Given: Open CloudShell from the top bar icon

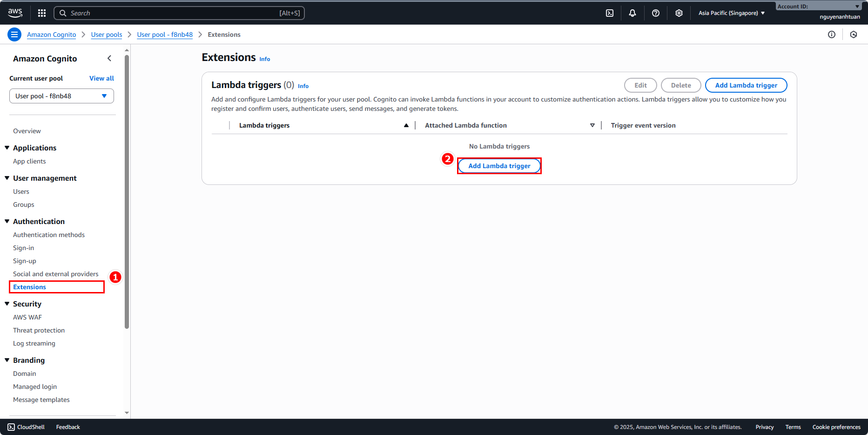Looking at the screenshot, I should [610, 13].
